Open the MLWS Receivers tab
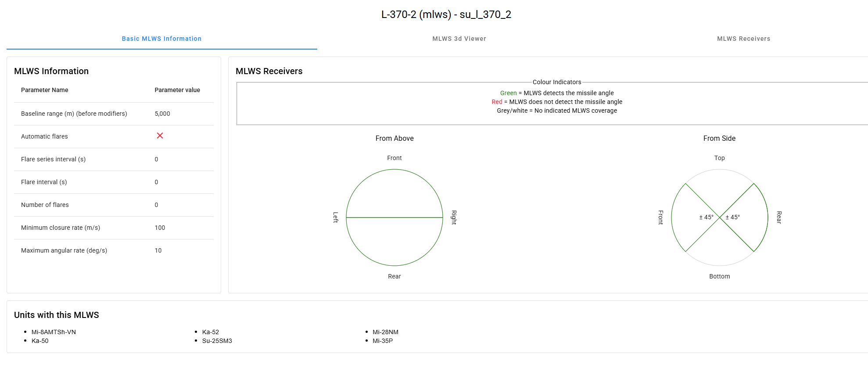 click(x=743, y=39)
